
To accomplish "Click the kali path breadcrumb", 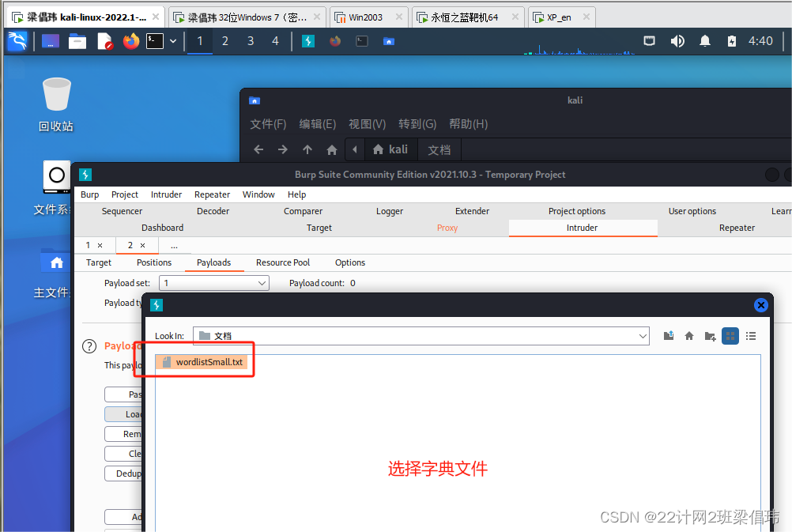I will 390,149.
